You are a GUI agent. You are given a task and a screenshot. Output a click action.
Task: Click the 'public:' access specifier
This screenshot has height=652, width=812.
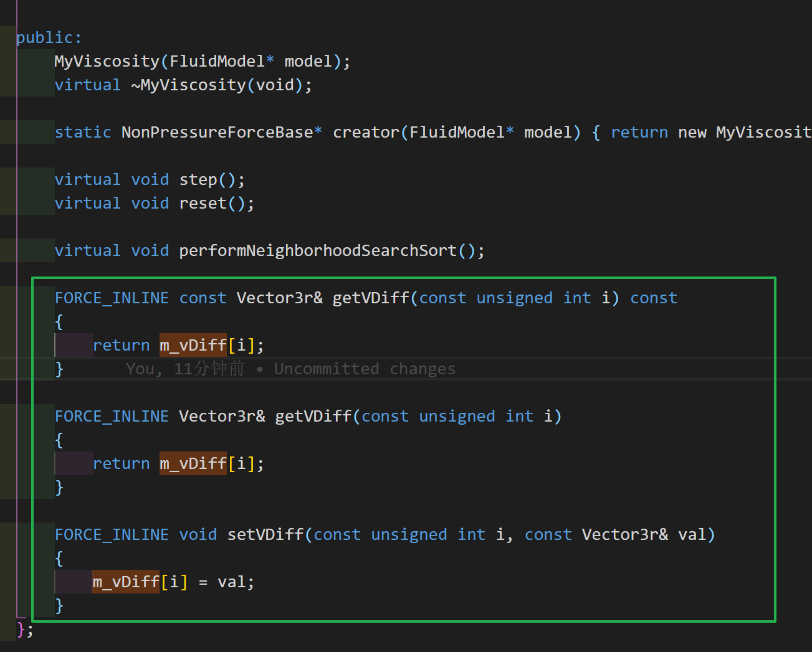coord(49,37)
